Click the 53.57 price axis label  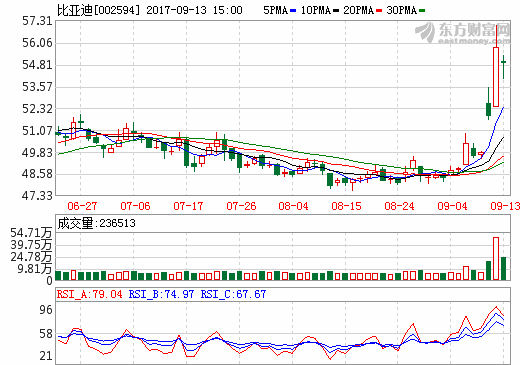[38, 87]
